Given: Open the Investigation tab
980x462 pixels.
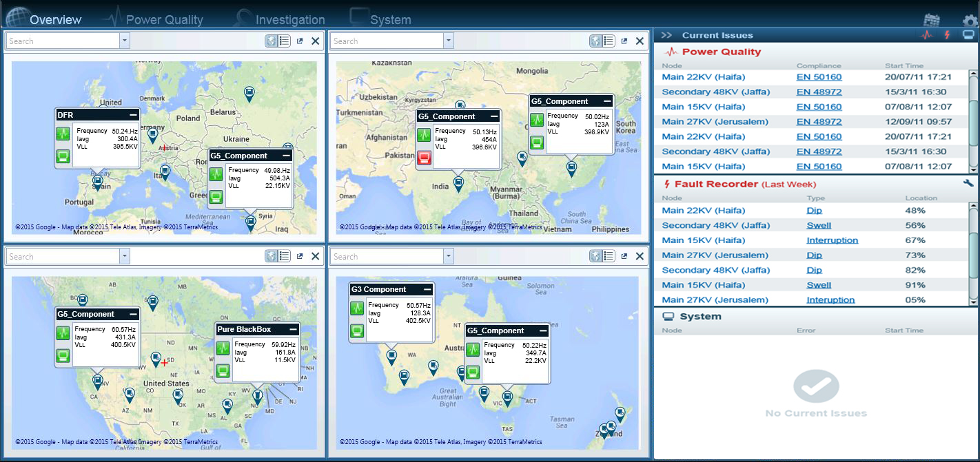Looking at the screenshot, I should pyautogui.click(x=279, y=19).
